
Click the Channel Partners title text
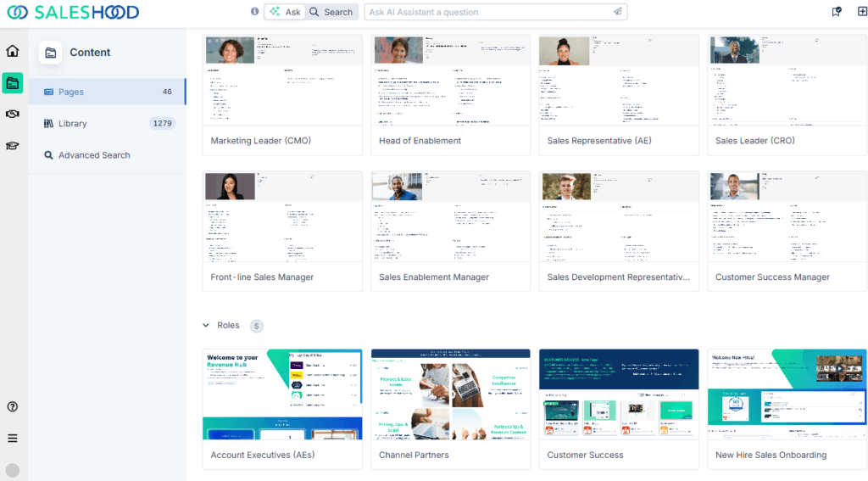click(x=414, y=455)
